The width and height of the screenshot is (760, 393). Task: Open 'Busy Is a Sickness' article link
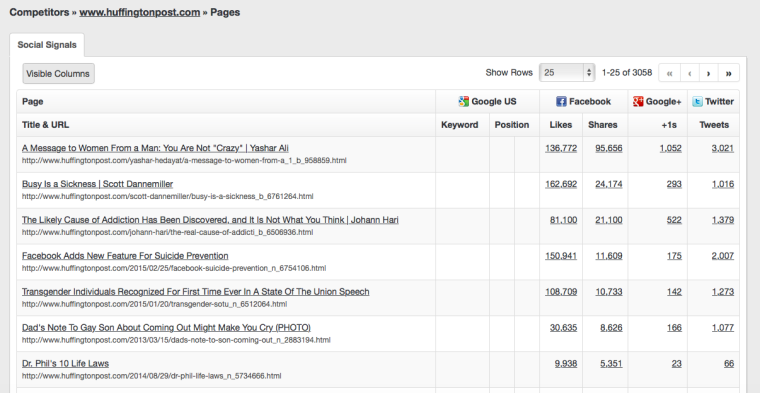(97, 184)
